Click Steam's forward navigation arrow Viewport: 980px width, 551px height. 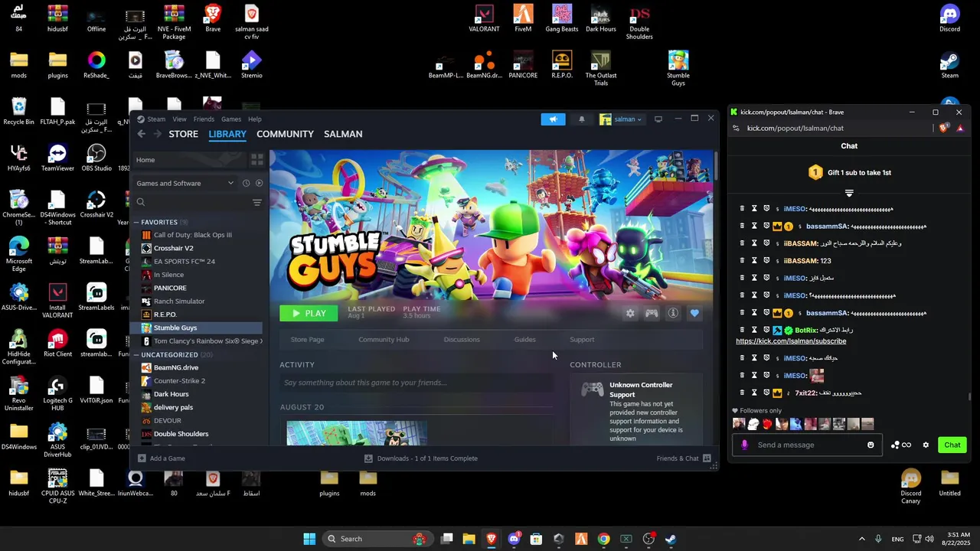pos(157,134)
